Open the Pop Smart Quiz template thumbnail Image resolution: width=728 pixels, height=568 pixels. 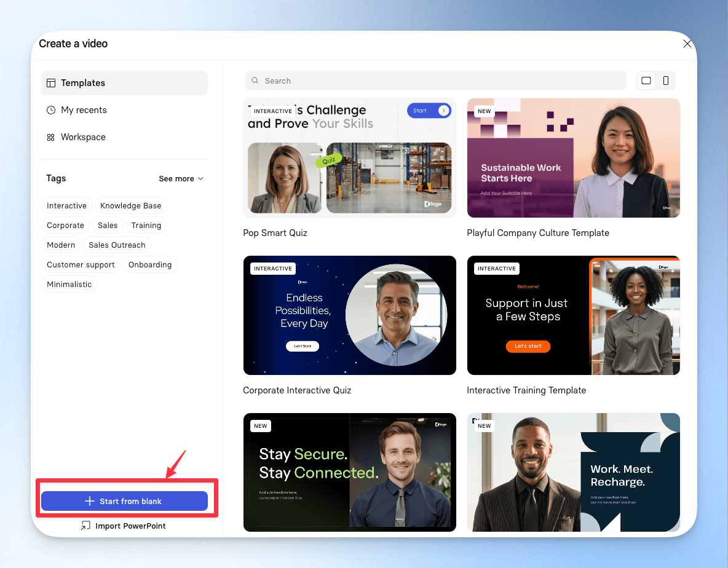tap(350, 158)
